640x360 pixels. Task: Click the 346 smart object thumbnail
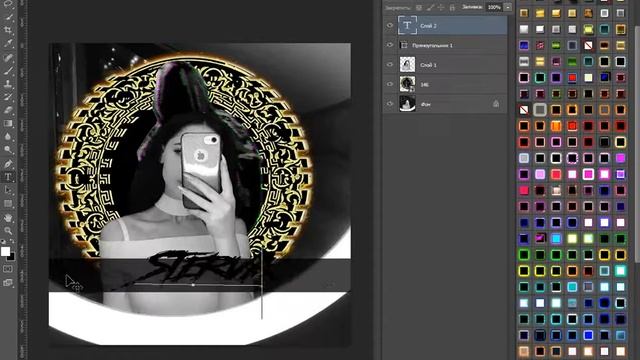click(x=407, y=84)
